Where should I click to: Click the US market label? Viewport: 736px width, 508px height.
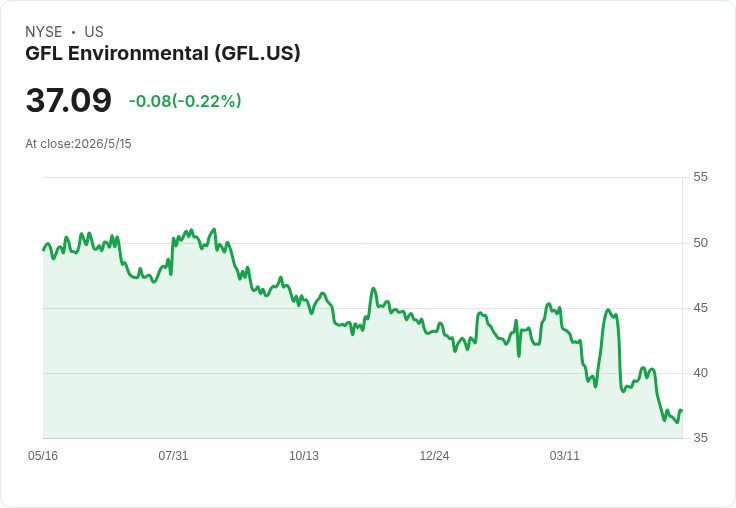click(94, 32)
